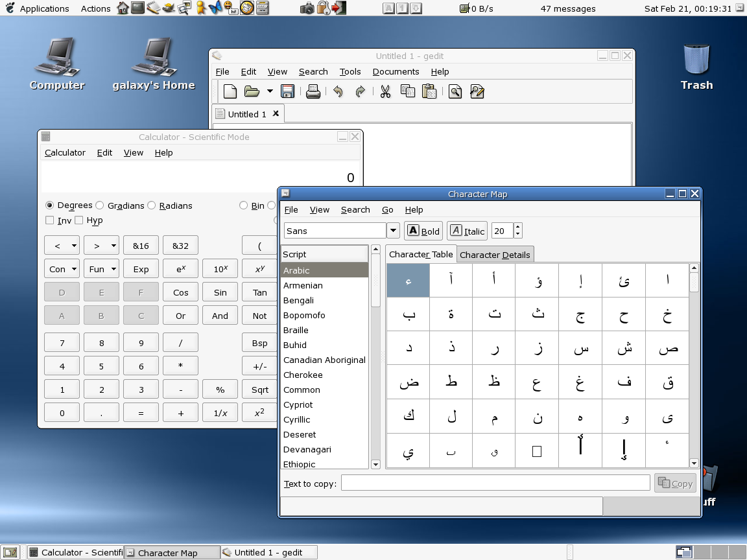Select the Radians radio button
This screenshot has height=560, width=747.
pyautogui.click(x=152, y=205)
